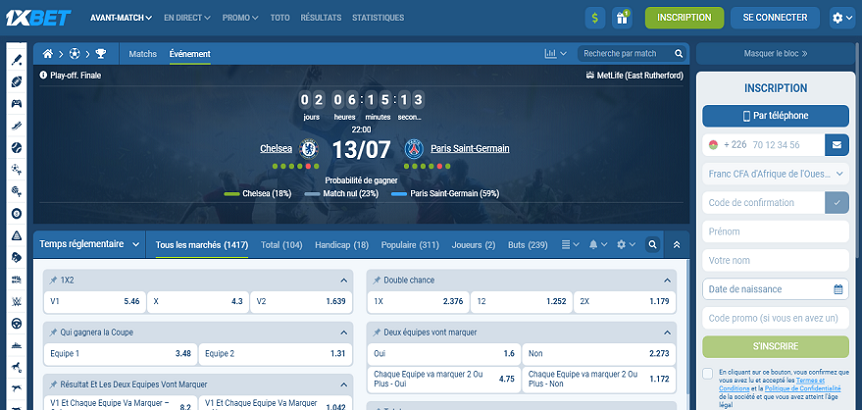Open the Promo dropdown menu
Image resolution: width=862 pixels, height=410 pixels.
click(x=240, y=18)
